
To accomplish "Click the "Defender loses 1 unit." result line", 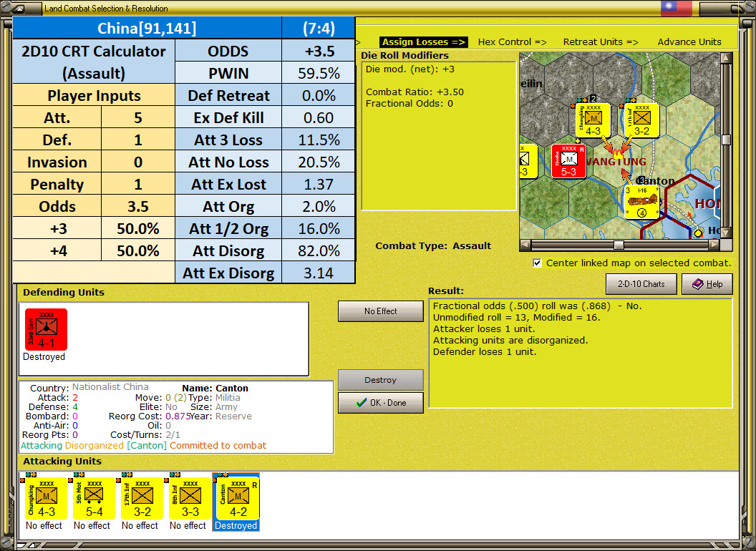I will (x=485, y=352).
